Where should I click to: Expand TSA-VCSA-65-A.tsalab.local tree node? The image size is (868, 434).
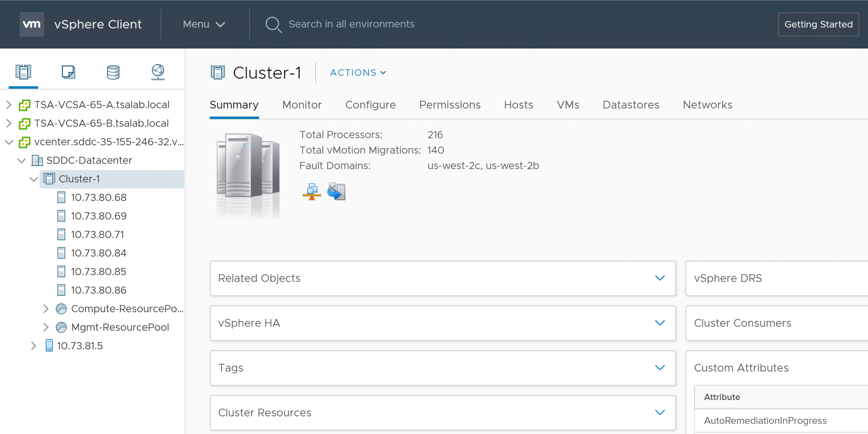(9, 105)
